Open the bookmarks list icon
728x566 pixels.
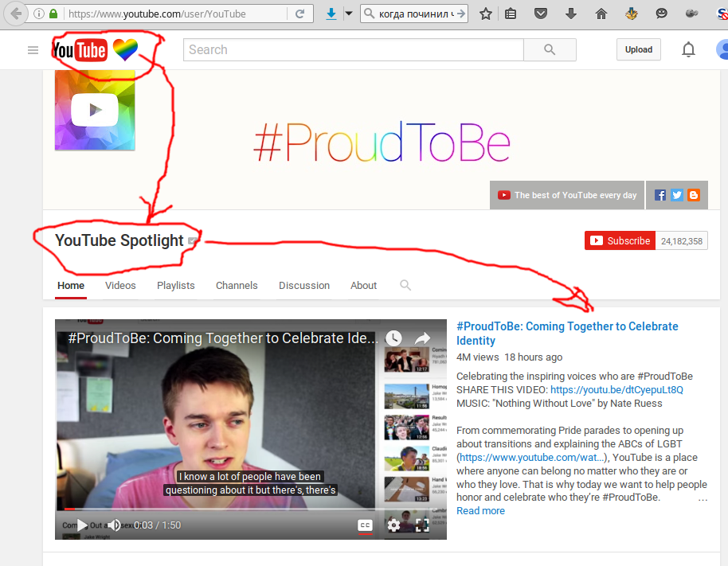(x=511, y=14)
